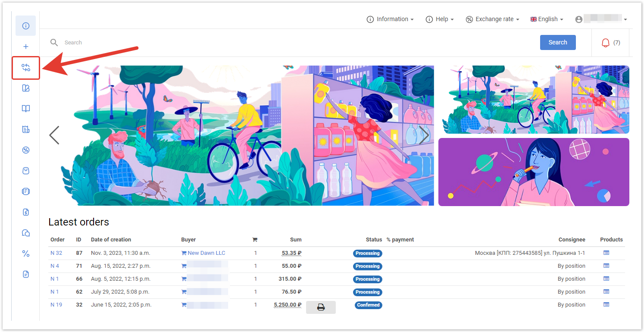Open the purple analytics banner thumbnail
The height and width of the screenshot is (332, 644).
pyautogui.click(x=534, y=172)
